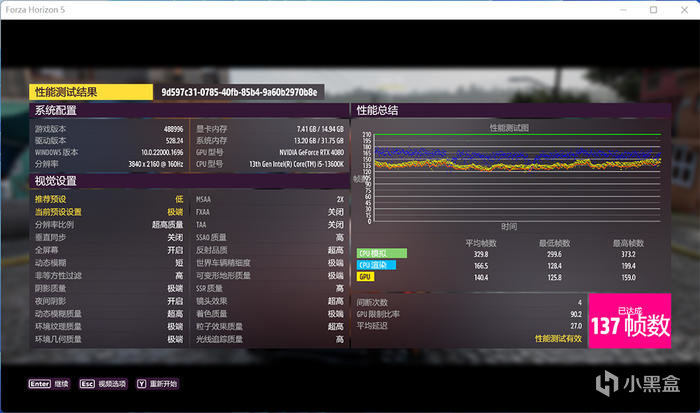Image resolution: width=700 pixels, height=413 pixels.
Task: Click the 系统内存 value 13.20 GB / 31.75 GB
Action: pyautogui.click(x=319, y=141)
